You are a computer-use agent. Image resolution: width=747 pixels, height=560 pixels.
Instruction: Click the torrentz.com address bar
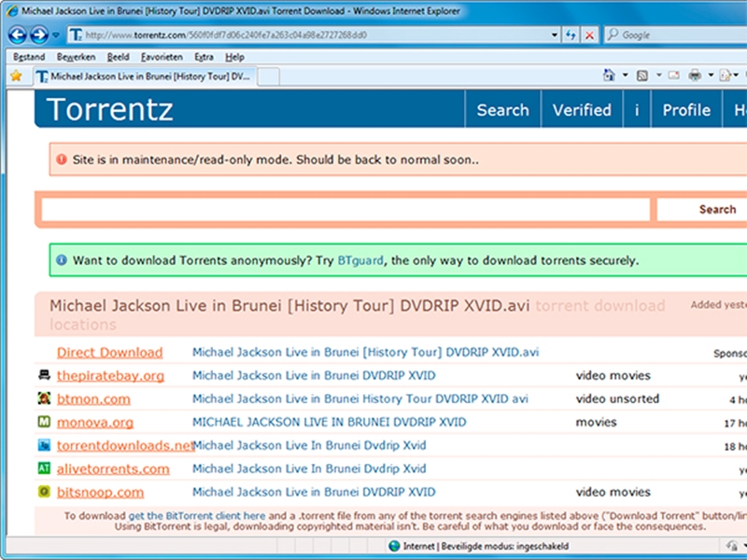coord(315,35)
